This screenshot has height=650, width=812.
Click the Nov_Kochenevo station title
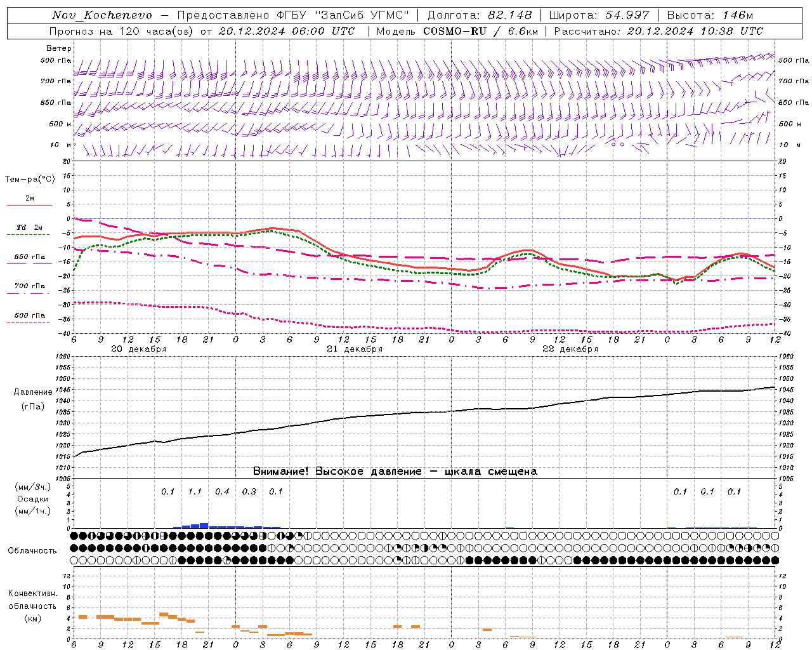coord(102,15)
